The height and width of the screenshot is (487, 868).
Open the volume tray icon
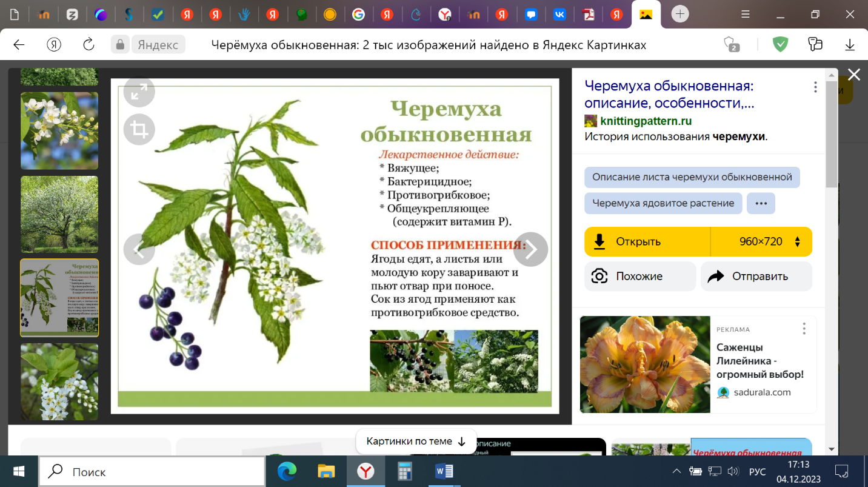[x=733, y=472]
